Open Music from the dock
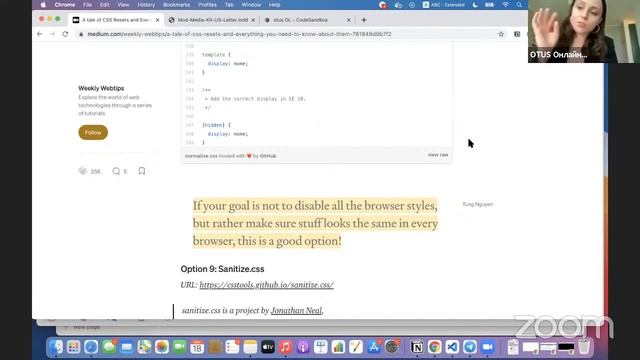The height and width of the screenshot is (360, 640). pyautogui.click(x=285, y=347)
